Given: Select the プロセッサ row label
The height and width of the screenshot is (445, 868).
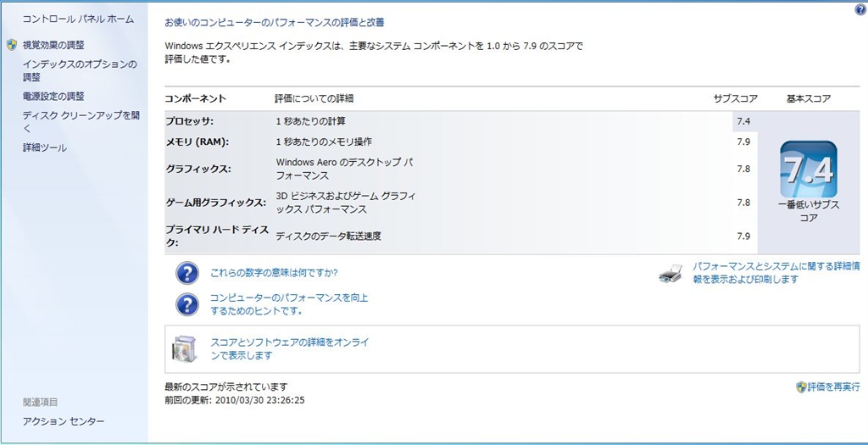Looking at the screenshot, I should [x=189, y=121].
